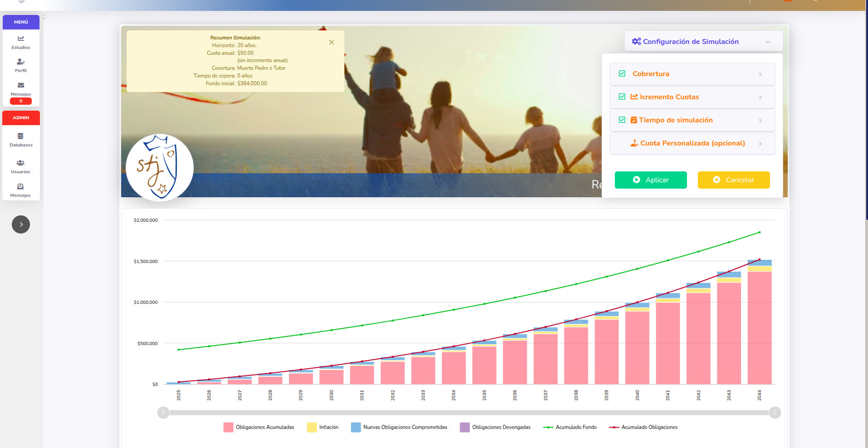Open the Databases icon
868x448 pixels.
point(20,136)
